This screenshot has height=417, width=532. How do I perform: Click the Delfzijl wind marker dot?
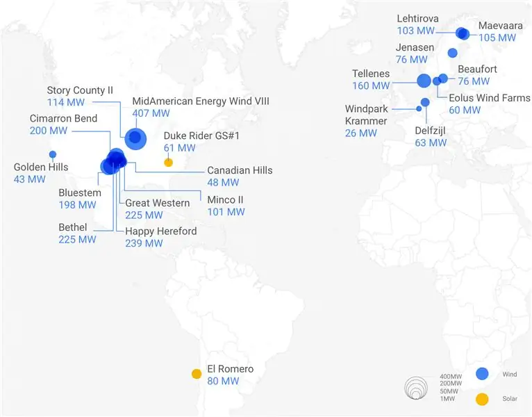tap(425, 102)
